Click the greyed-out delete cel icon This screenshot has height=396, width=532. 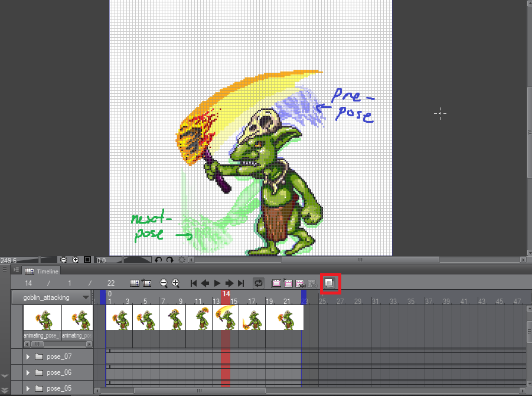click(x=312, y=283)
